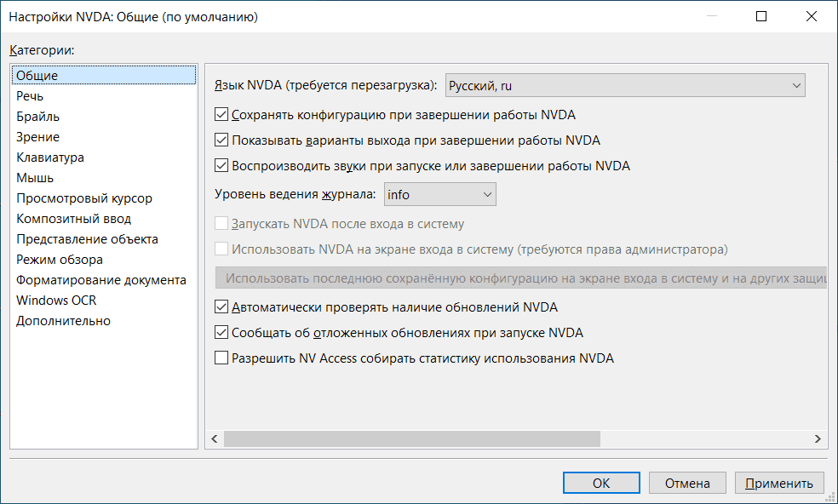Open the Режим обзора category

click(x=60, y=260)
